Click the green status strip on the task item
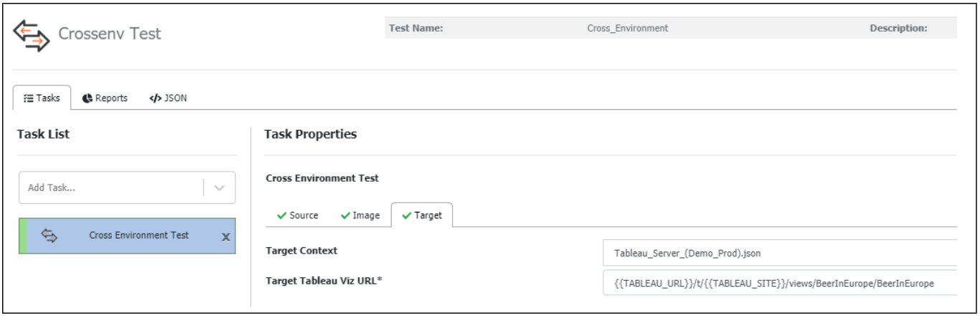 (x=22, y=236)
